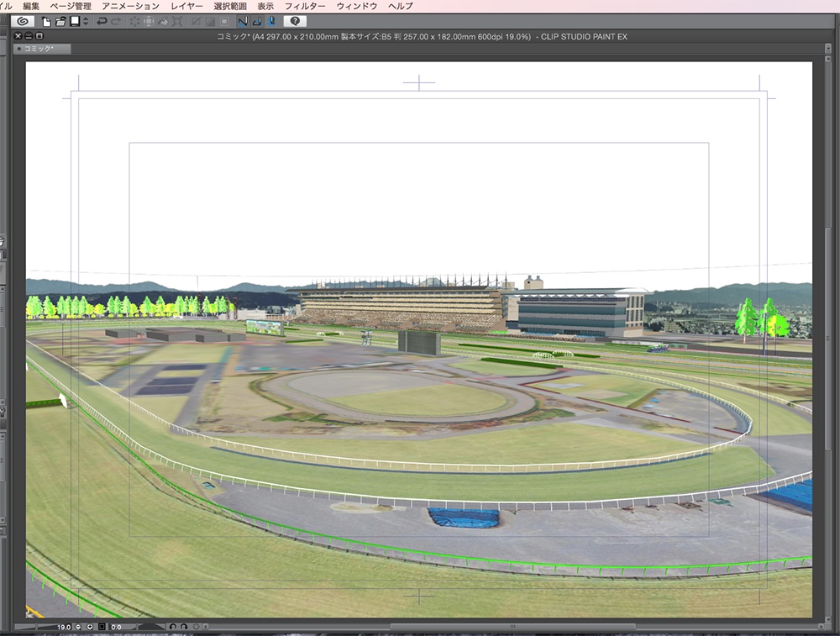Click horizontal scrollbar left arrow
Screen dimensions: 840x636
click(205, 627)
